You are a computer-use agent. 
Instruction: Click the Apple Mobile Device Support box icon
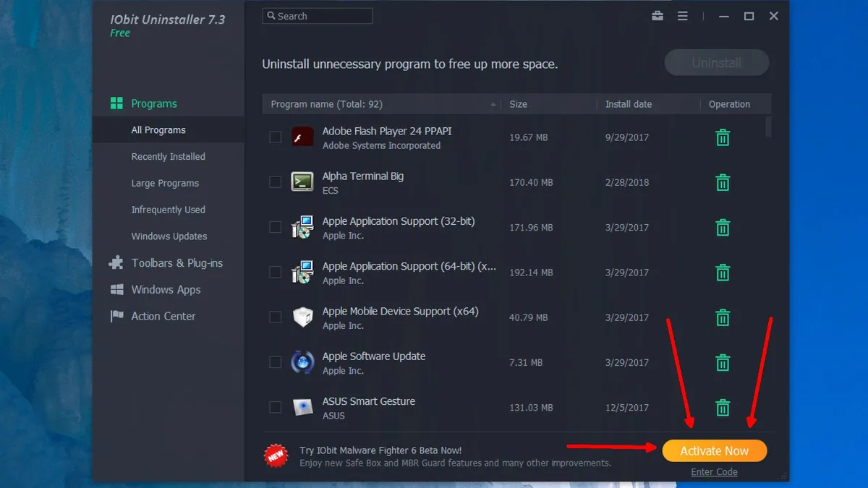pos(302,317)
